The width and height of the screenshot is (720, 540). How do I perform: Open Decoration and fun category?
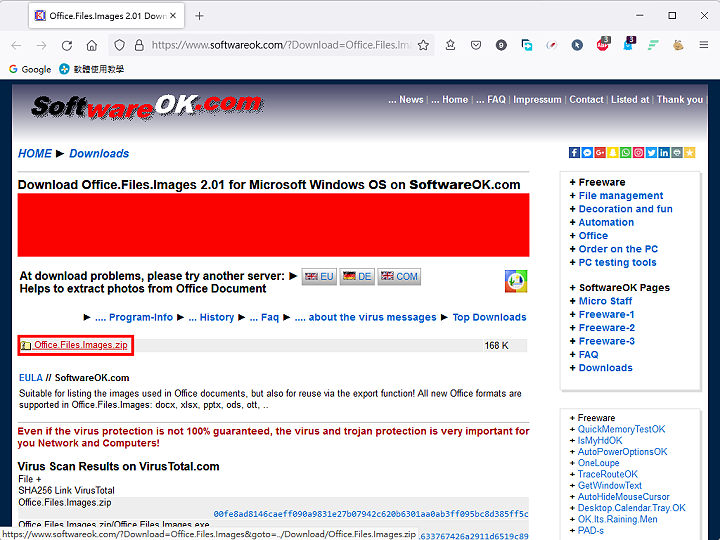pyautogui.click(x=625, y=209)
